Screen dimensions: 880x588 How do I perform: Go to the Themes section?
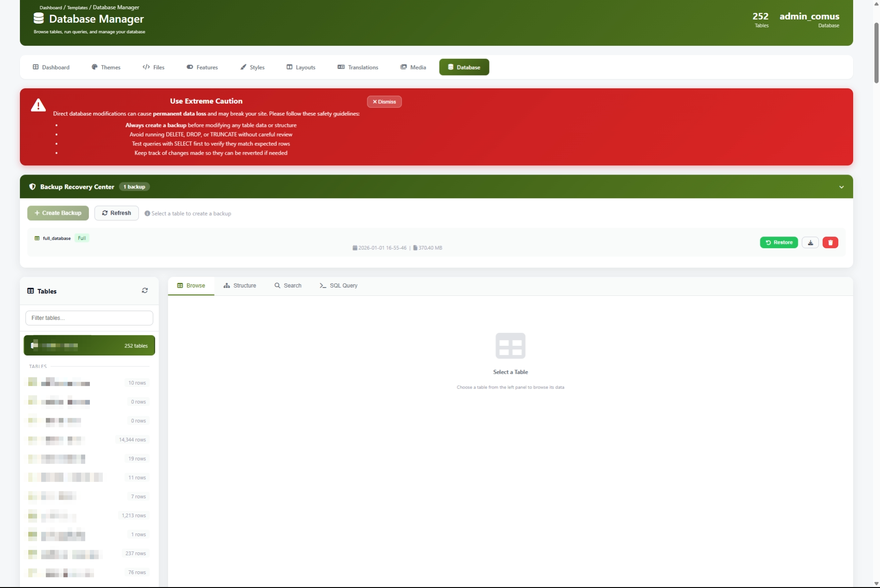pyautogui.click(x=106, y=67)
